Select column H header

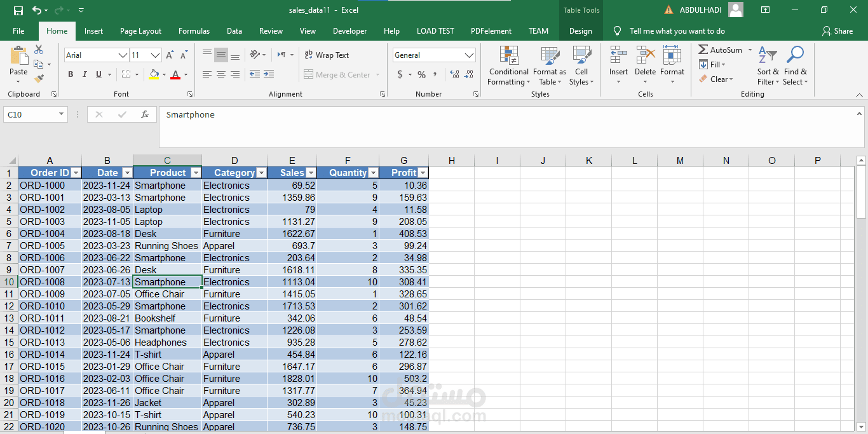pos(451,160)
